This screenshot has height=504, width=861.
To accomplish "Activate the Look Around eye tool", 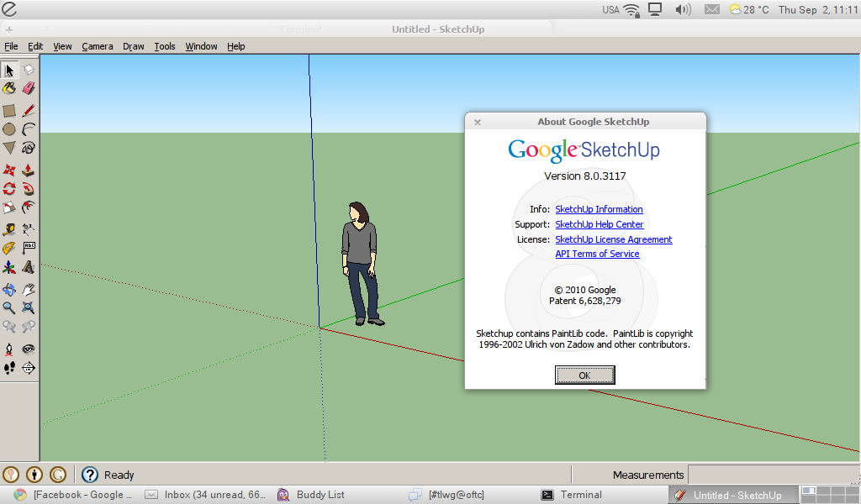I will click(29, 349).
